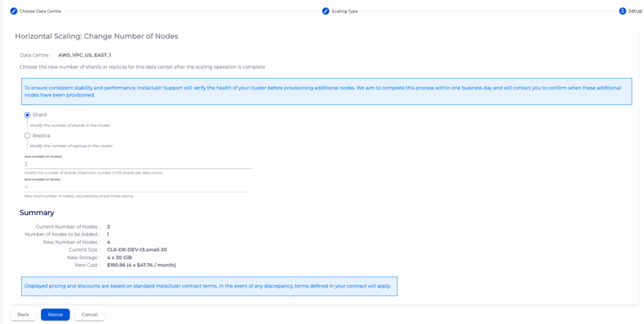Click the Scaling Type step pencil icon
Viewport: 644px width, 324px height.
click(325, 11)
